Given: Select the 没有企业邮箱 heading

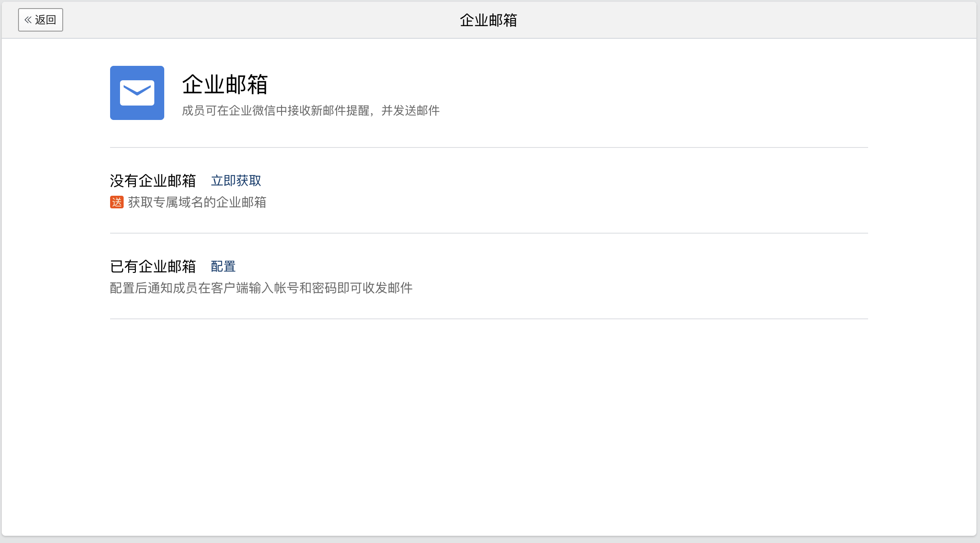Looking at the screenshot, I should coord(153,181).
